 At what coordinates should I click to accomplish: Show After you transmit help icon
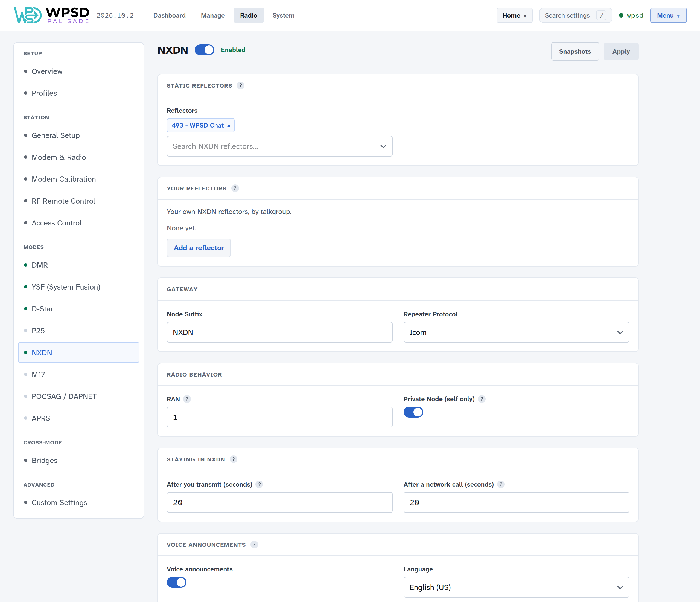[x=259, y=484]
